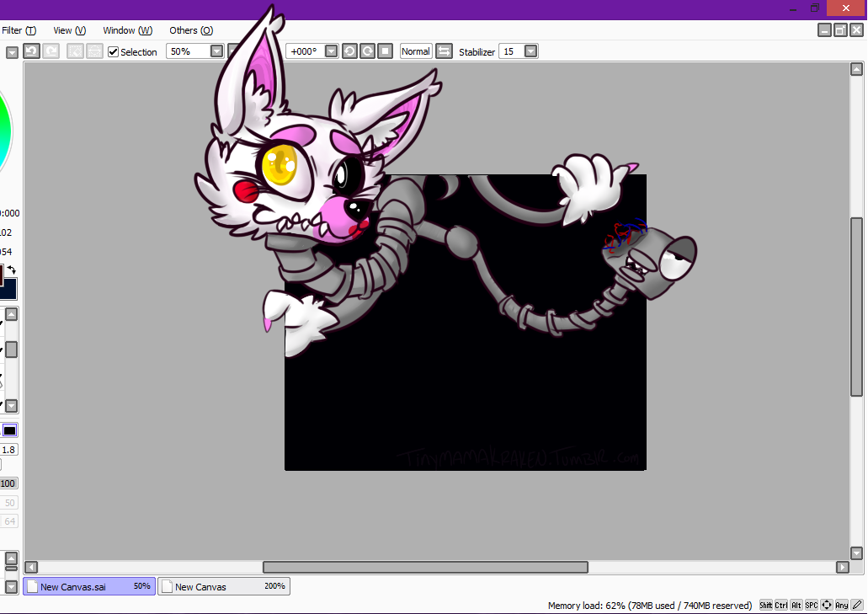868x614 pixels.
Task: Click the rotate clockwise icon
Action: (x=367, y=51)
